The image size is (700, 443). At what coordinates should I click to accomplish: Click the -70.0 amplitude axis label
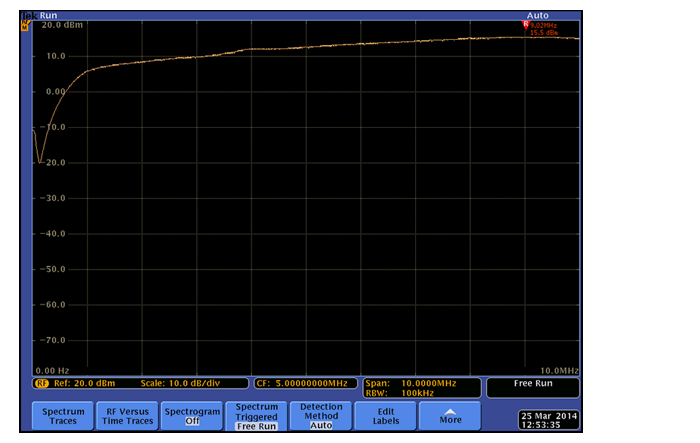coord(53,340)
